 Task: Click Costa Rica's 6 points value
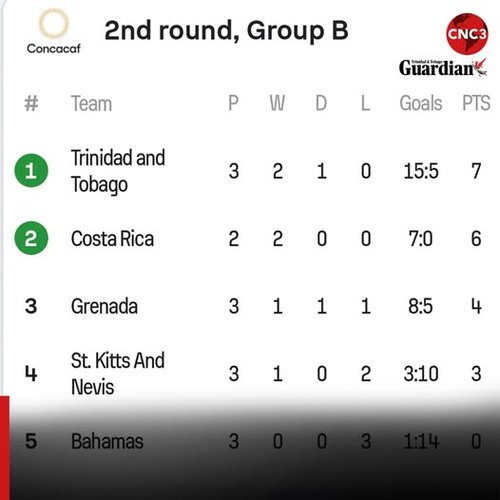[x=476, y=239]
